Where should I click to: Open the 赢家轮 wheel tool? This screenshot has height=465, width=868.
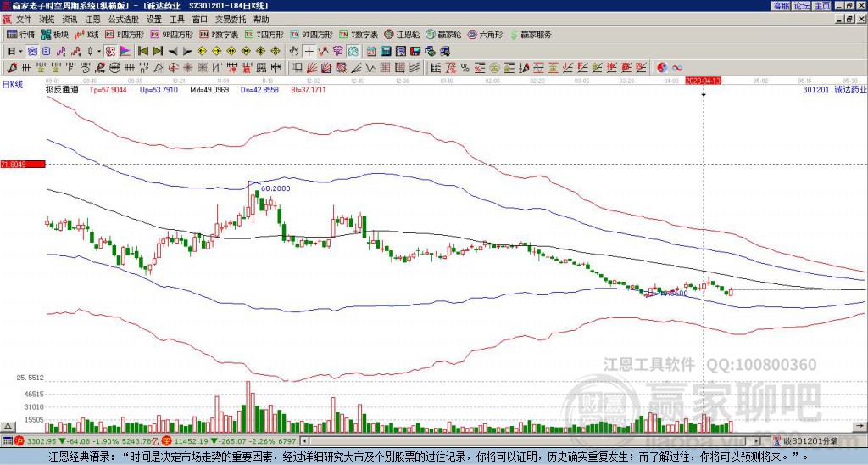coord(443,34)
